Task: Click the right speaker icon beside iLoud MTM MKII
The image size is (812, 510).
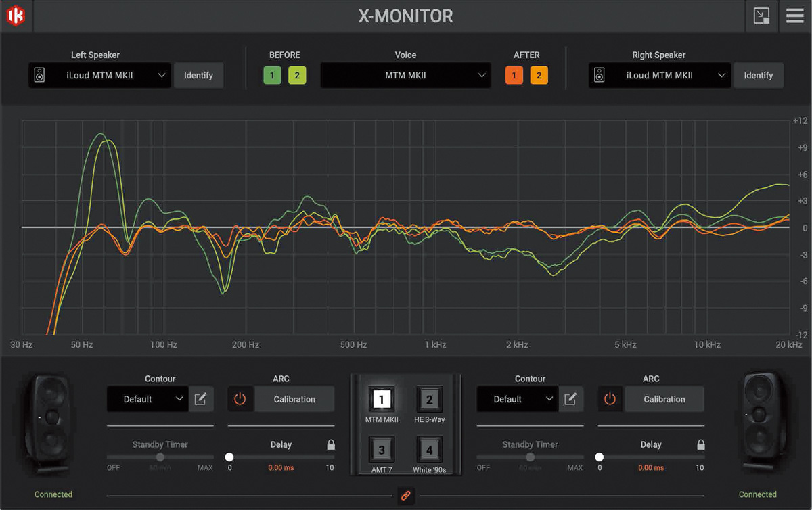Action: 600,75
